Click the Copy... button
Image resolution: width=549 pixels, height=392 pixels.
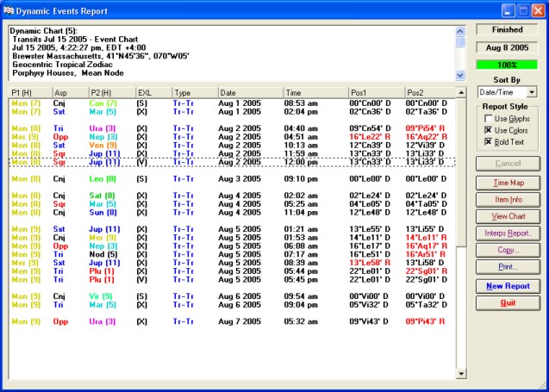507,251
